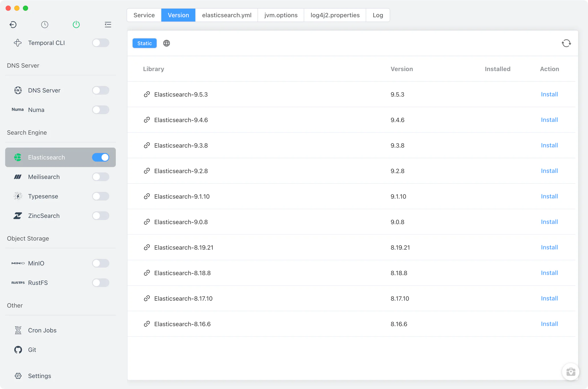This screenshot has height=389, width=588.
Task: Switch to the Log tab
Action: pos(378,15)
